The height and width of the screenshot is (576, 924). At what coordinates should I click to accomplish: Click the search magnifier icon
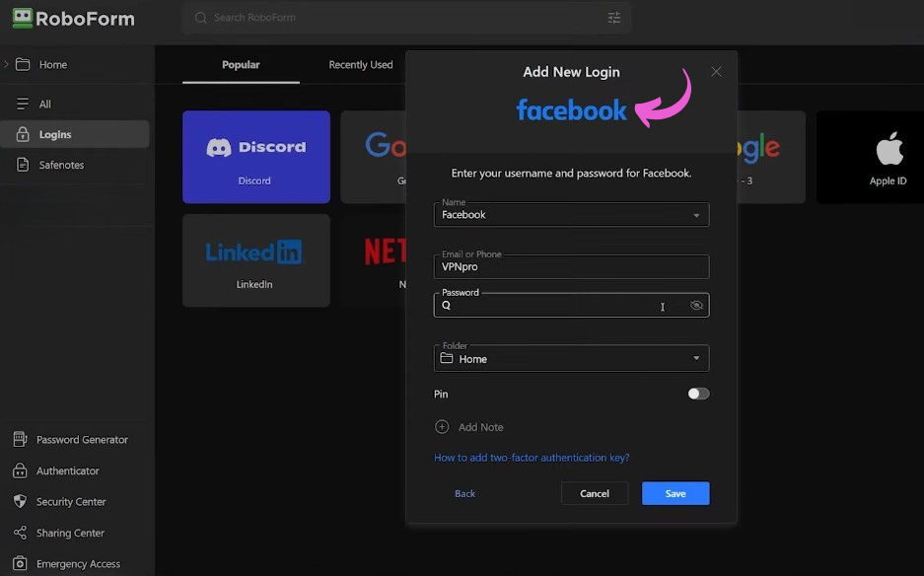201,18
